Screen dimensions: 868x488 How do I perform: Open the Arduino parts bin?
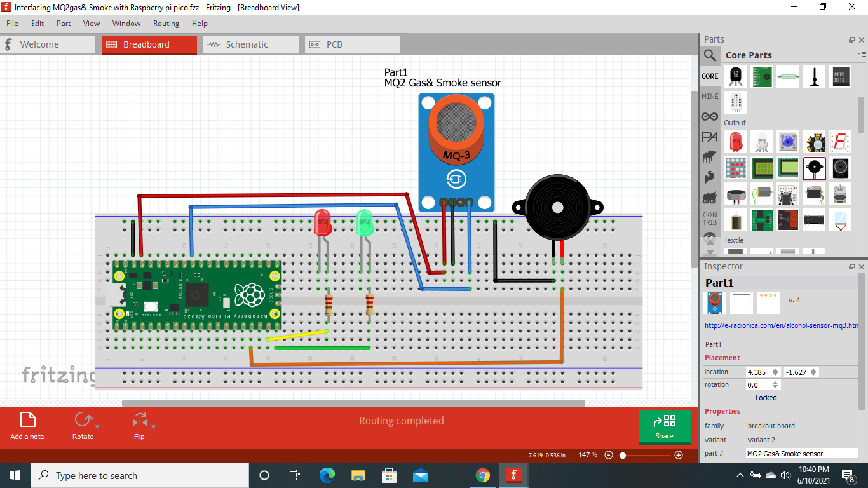(709, 116)
